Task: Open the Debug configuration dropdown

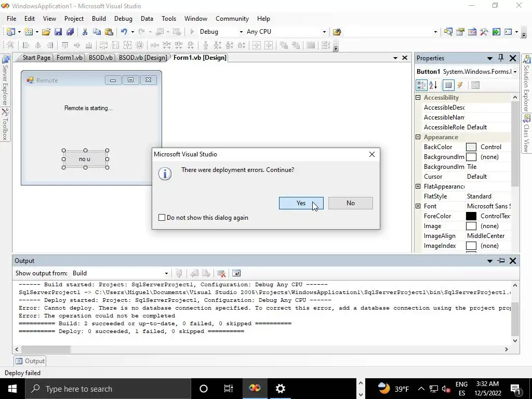Action: pyautogui.click(x=241, y=32)
